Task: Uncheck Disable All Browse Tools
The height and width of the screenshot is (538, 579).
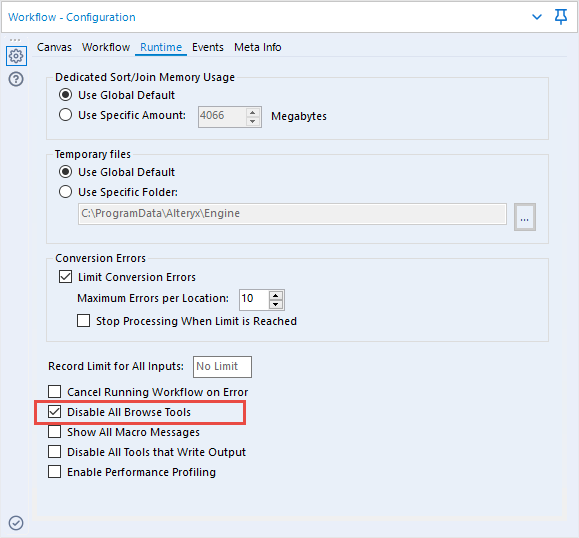Action: pyautogui.click(x=55, y=412)
